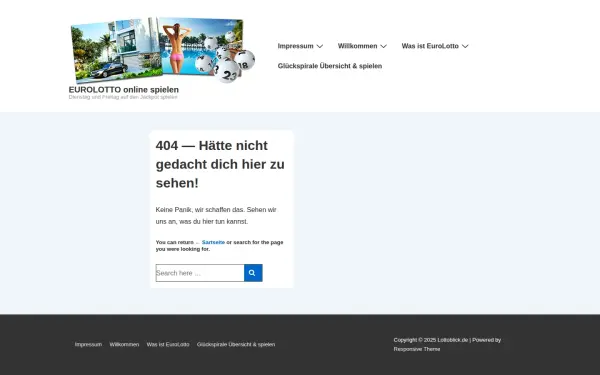Open the Willkommen menu item in header

pos(357,46)
